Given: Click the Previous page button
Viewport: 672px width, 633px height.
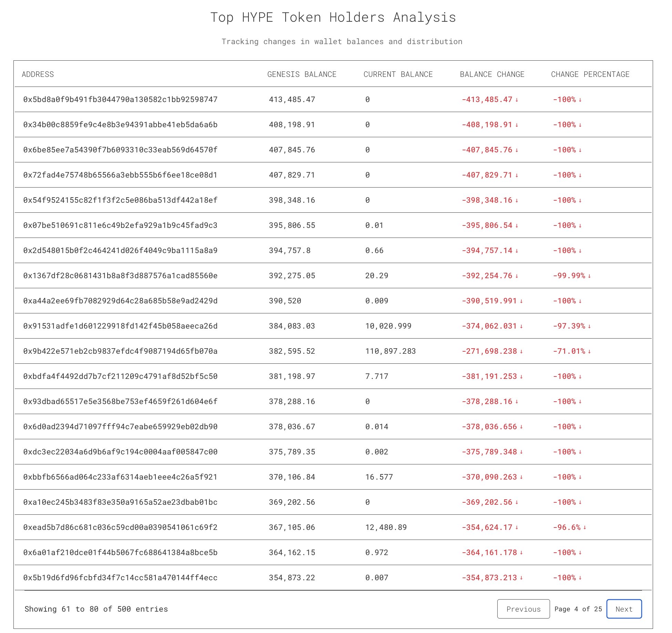Looking at the screenshot, I should pos(523,609).
